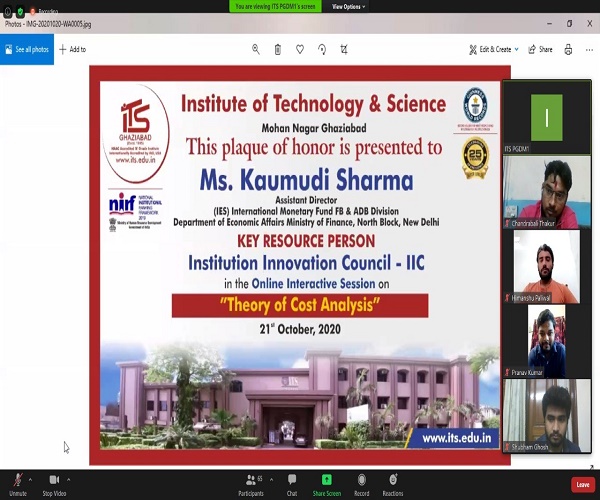The width and height of the screenshot is (600, 500).
Task: Click See all photos in Photos app
Action: click(x=27, y=49)
